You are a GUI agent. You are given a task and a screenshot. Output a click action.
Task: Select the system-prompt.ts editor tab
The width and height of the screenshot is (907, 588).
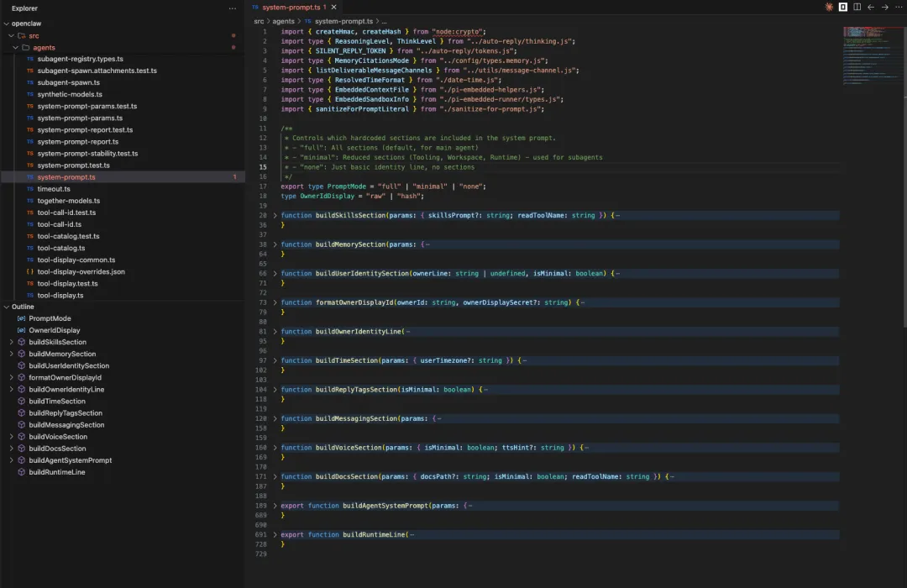(295, 7)
